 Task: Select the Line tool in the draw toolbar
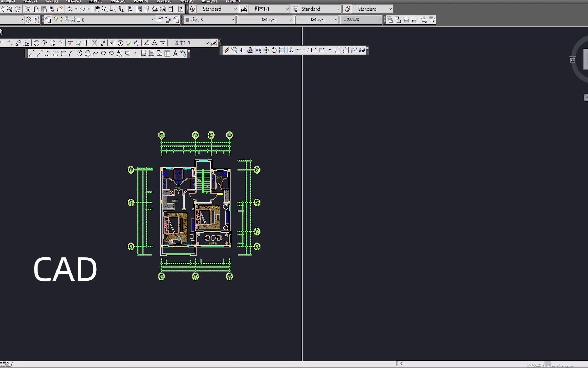[31, 53]
